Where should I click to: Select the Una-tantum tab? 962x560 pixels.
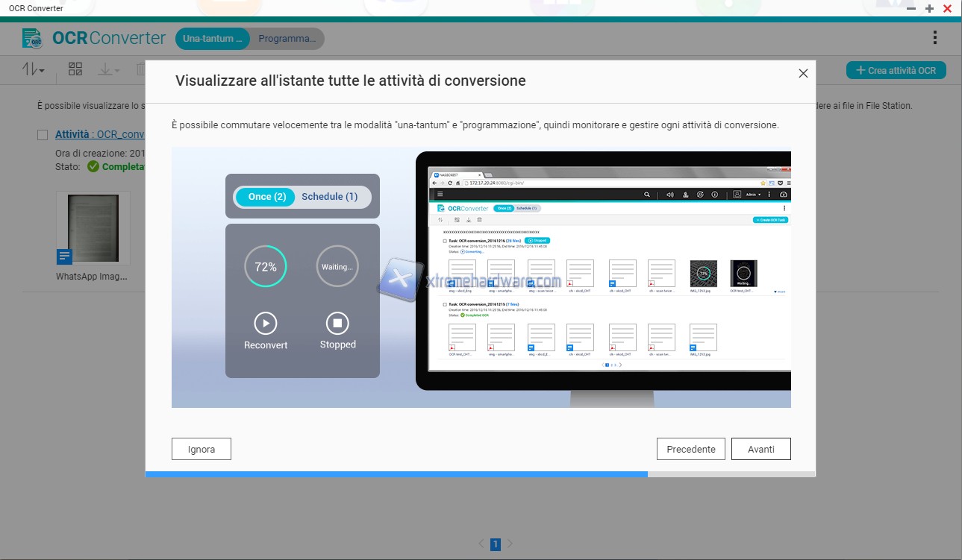click(x=213, y=39)
